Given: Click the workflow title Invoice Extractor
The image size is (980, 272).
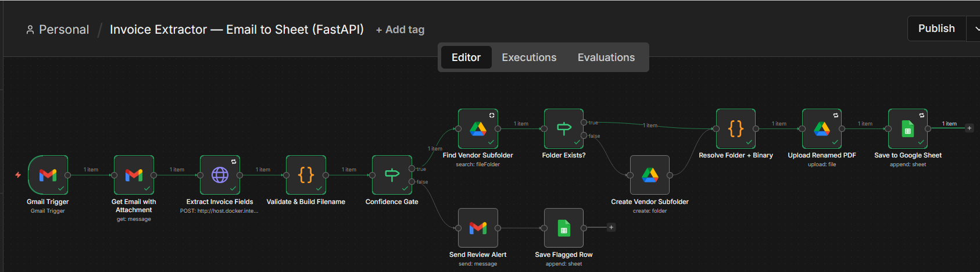Looking at the screenshot, I should (237, 30).
